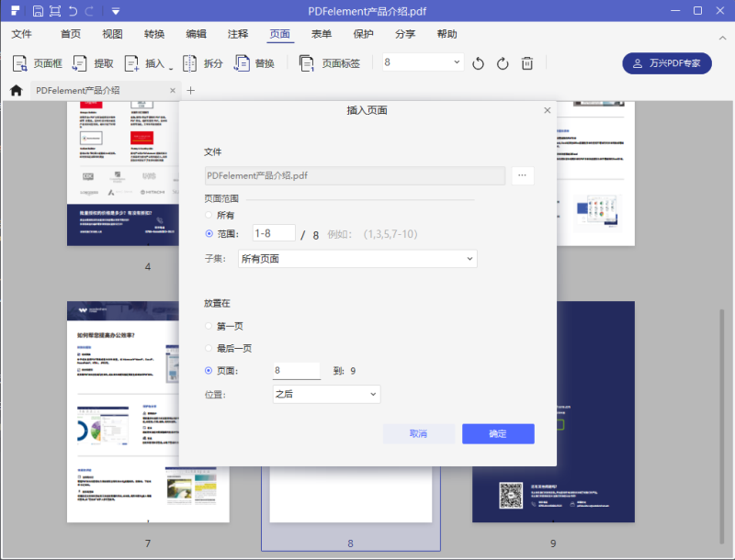Click the 万兴PDF专家 account button
The image size is (735, 560).
click(x=665, y=63)
